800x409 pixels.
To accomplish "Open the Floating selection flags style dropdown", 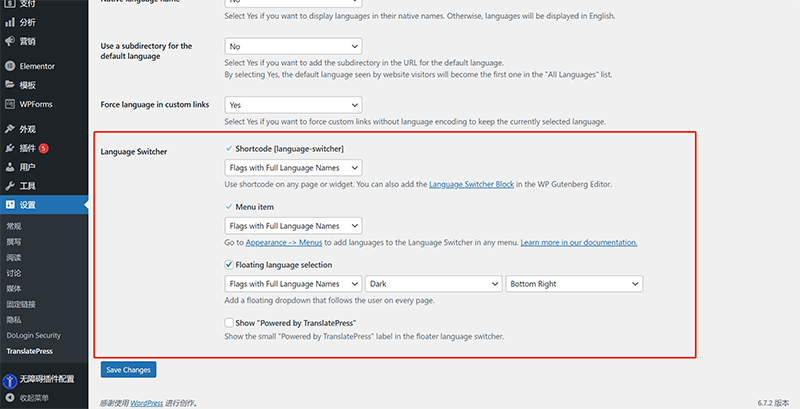I will (293, 284).
